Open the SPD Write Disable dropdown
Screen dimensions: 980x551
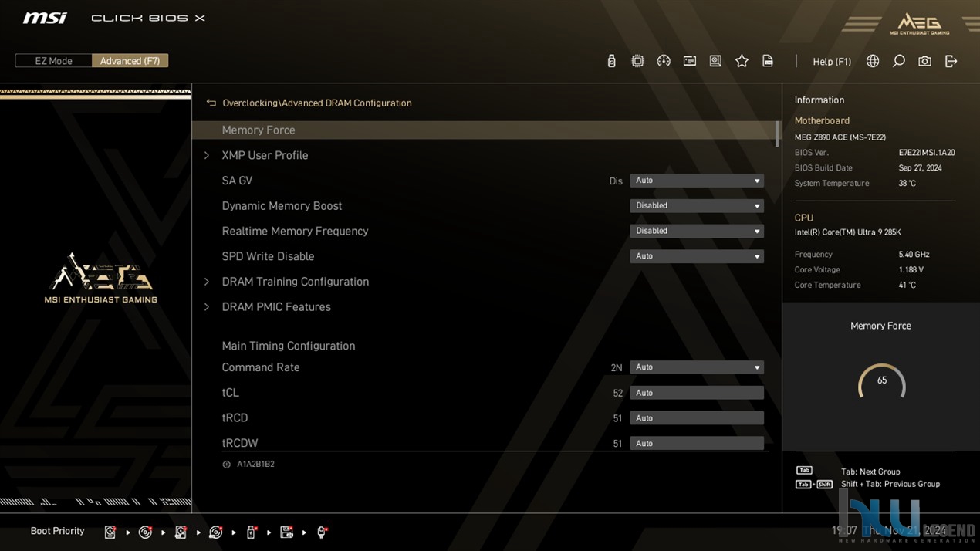697,256
